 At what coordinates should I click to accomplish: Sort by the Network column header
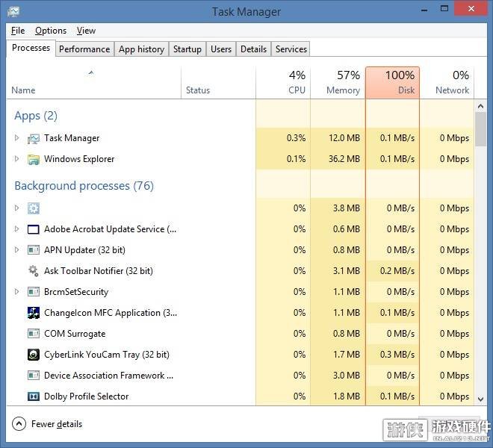point(447,83)
